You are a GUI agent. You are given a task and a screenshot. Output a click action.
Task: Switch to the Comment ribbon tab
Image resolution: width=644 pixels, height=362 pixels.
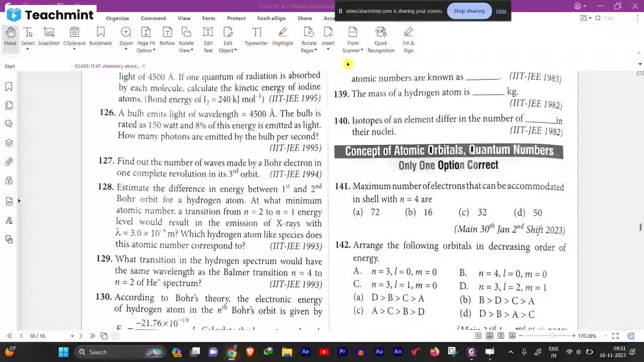(x=153, y=18)
